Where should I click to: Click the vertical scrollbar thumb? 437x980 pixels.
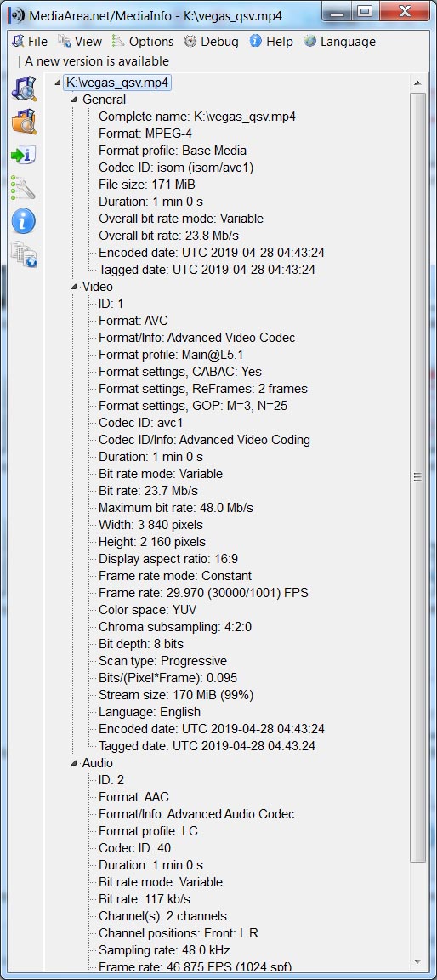417,477
